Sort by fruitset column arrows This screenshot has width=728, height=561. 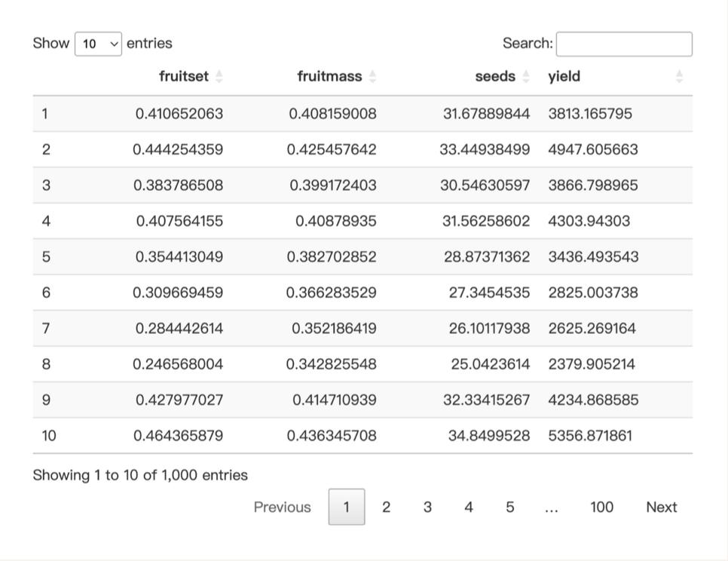pos(219,76)
